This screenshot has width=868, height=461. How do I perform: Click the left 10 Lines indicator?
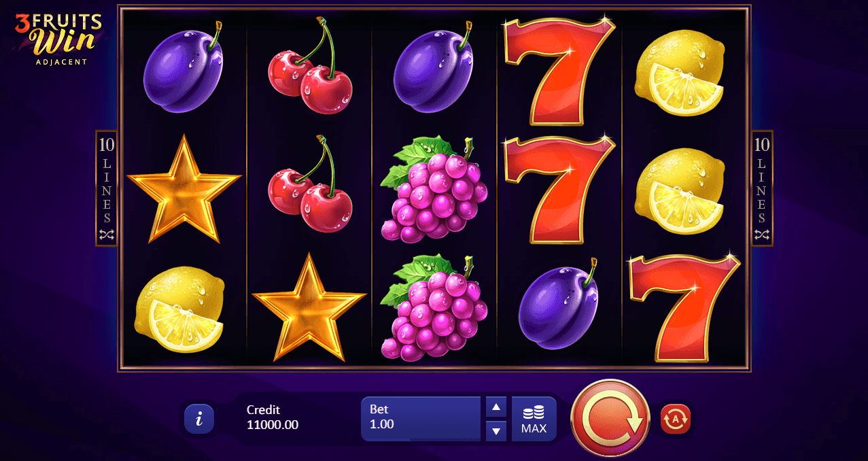[x=107, y=188]
